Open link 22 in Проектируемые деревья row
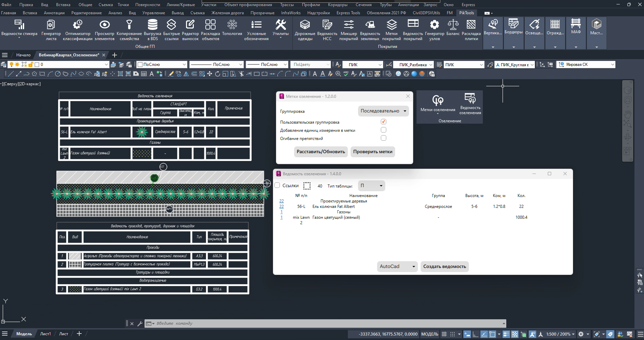Viewport: 644px width, 340px height. click(x=282, y=201)
